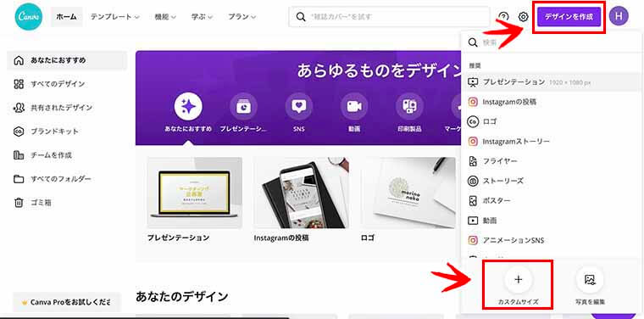Viewport: 644px width, 319px height.
Task: Click the すべてのデザイン grid icon
Action: [x=19, y=84]
